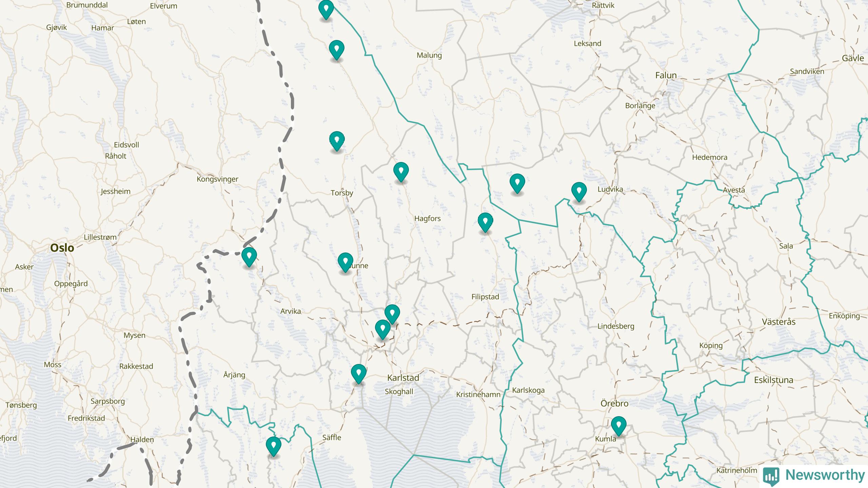
Task: Click the map pin near Sunne
Action: point(345,262)
